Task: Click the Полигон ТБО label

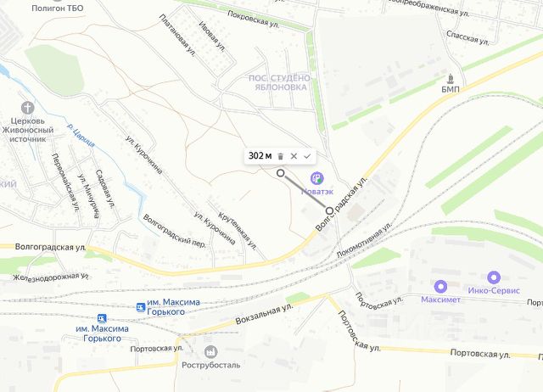Action: 58,8
